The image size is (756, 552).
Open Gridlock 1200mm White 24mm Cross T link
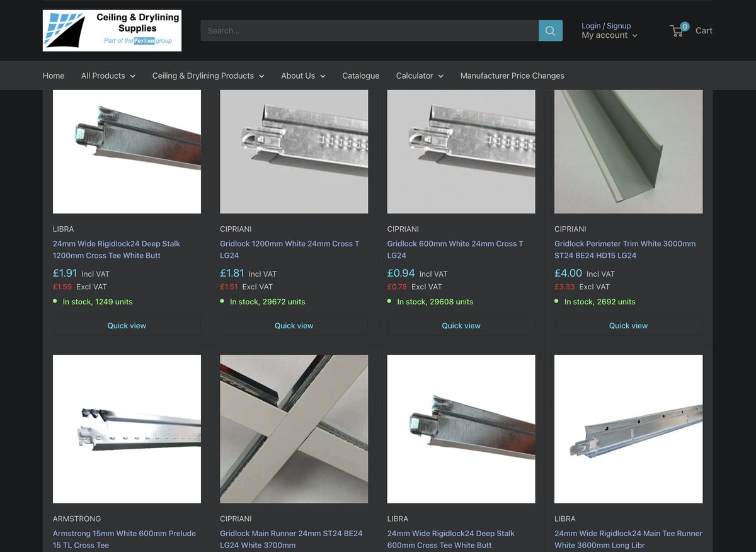290,250
